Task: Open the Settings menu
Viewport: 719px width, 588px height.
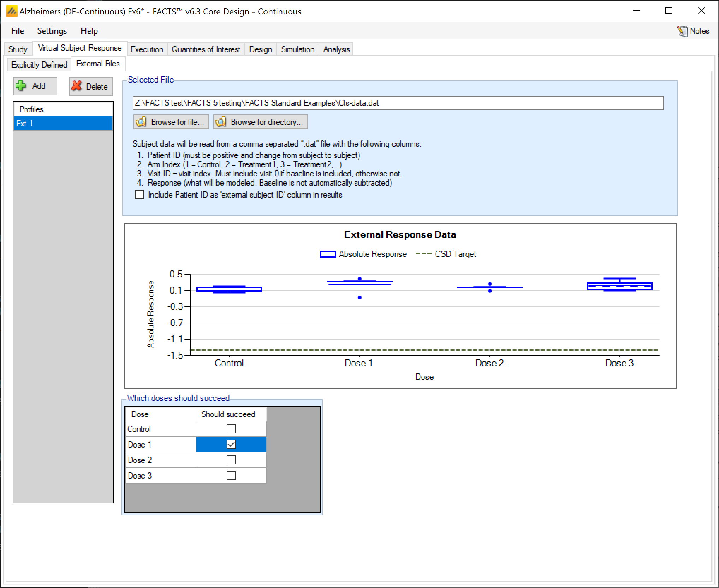Action: click(x=52, y=31)
